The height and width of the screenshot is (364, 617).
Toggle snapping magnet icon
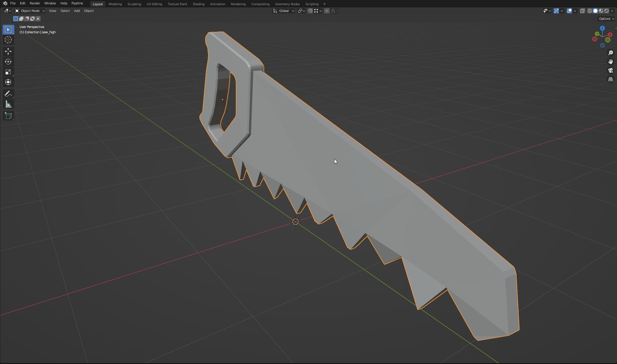point(310,11)
